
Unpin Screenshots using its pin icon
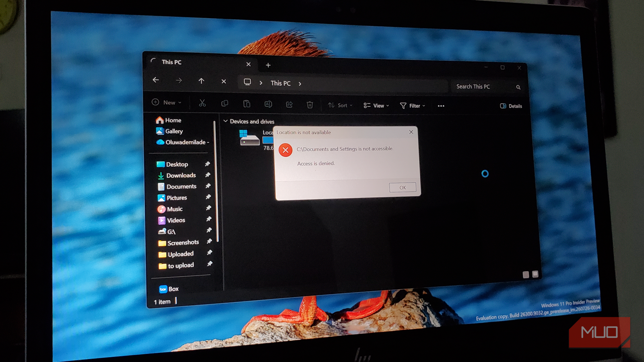[x=209, y=241]
